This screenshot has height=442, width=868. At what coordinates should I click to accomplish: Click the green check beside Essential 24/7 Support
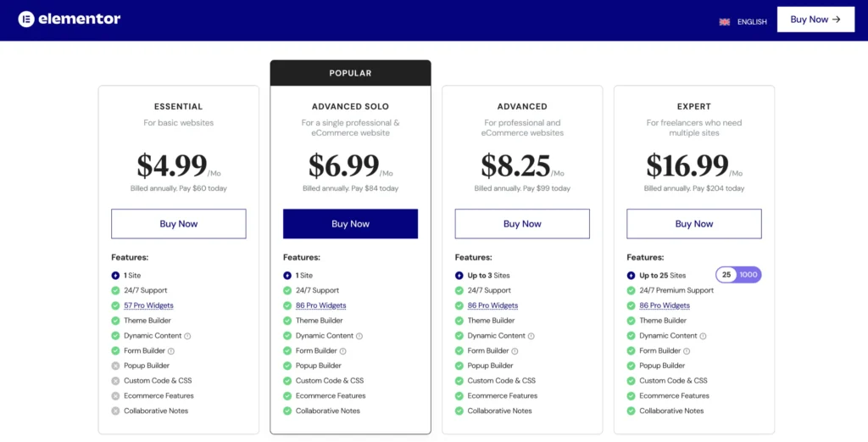coord(115,290)
